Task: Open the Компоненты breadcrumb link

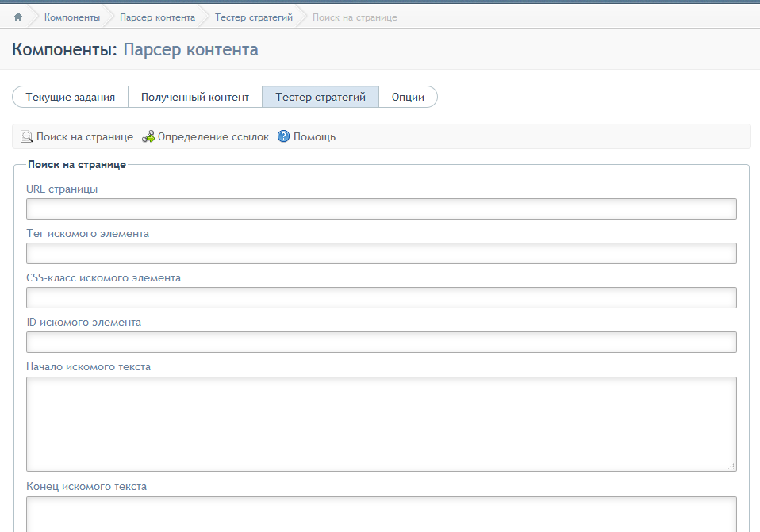Action: pos(72,17)
